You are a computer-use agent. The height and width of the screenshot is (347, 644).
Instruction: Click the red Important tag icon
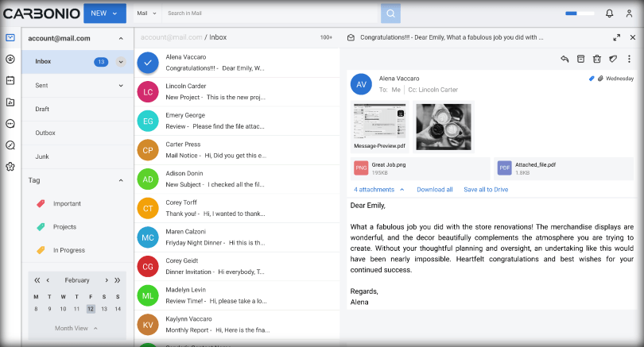coord(41,203)
